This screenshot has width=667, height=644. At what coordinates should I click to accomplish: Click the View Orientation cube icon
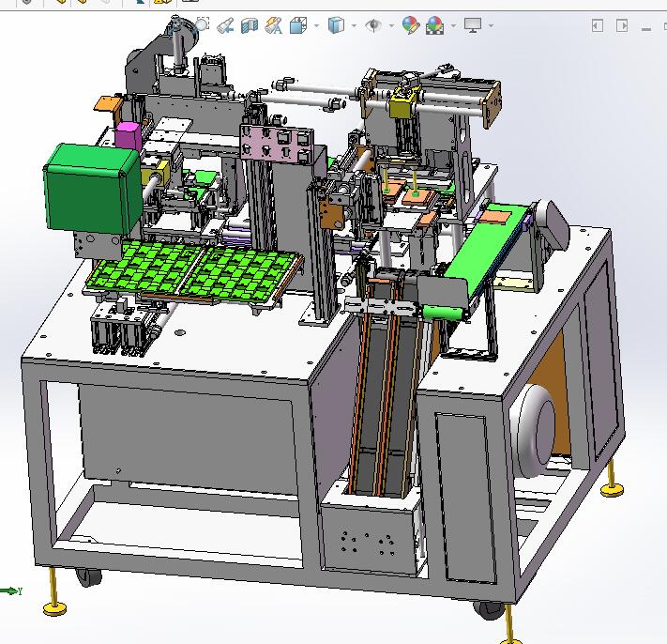pyautogui.click(x=298, y=25)
